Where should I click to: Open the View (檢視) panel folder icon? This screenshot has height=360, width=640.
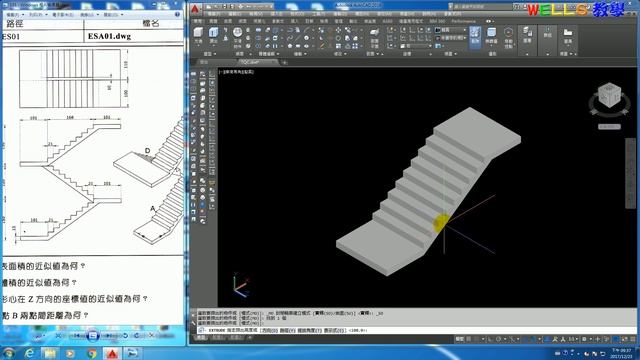pos(568,35)
